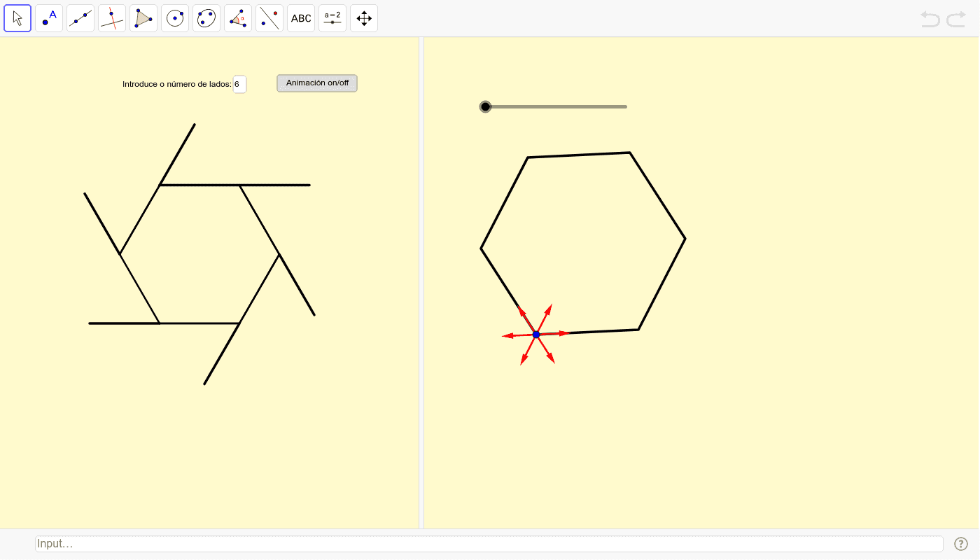Click the Redo arrow
Image resolution: width=980 pixels, height=560 pixels.
pos(956,19)
